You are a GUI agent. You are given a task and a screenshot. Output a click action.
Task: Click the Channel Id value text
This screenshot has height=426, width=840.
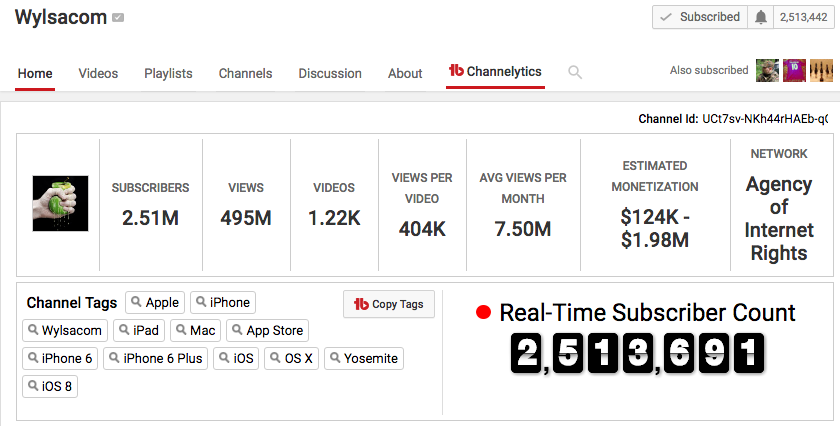point(765,118)
